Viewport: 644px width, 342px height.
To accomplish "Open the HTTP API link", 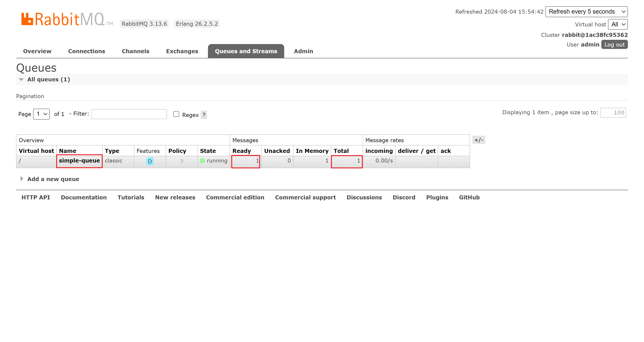I will click(36, 198).
